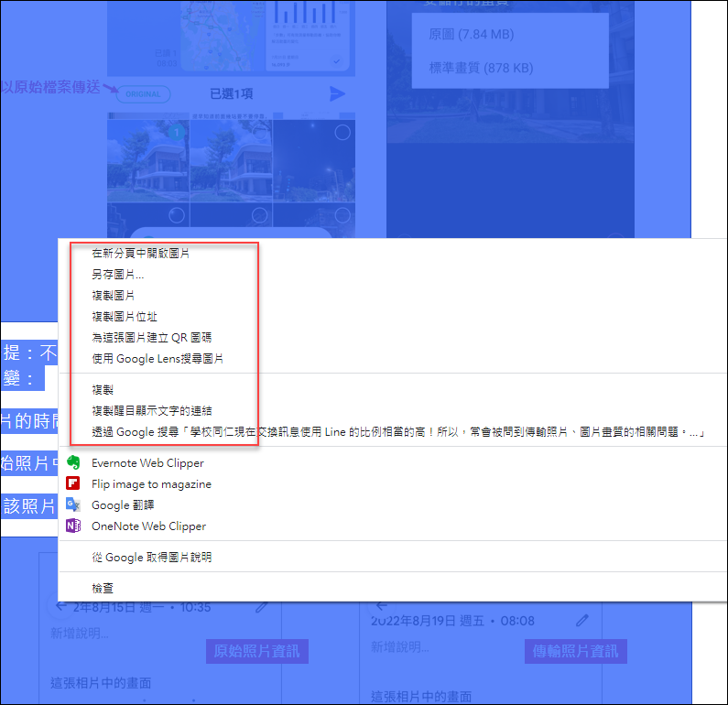Click pencil edit icon beside 10:35 date
Viewport: 728px width, 705px height.
[x=262, y=607]
